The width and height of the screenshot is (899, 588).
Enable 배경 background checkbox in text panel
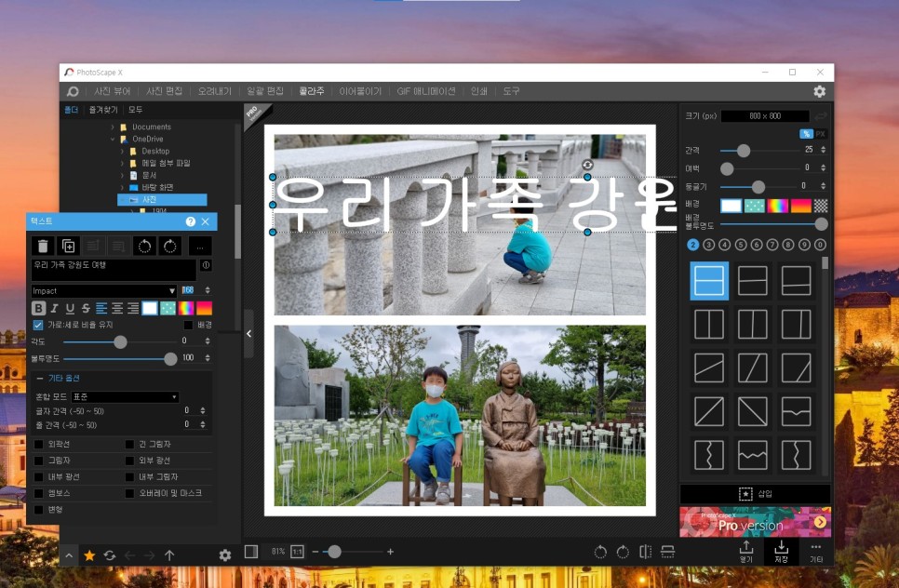pyautogui.click(x=188, y=325)
